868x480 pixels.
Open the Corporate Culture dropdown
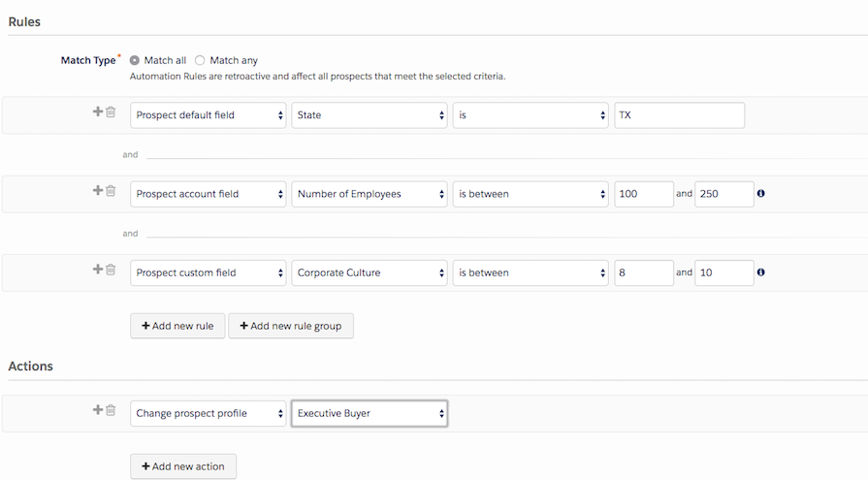(370, 272)
